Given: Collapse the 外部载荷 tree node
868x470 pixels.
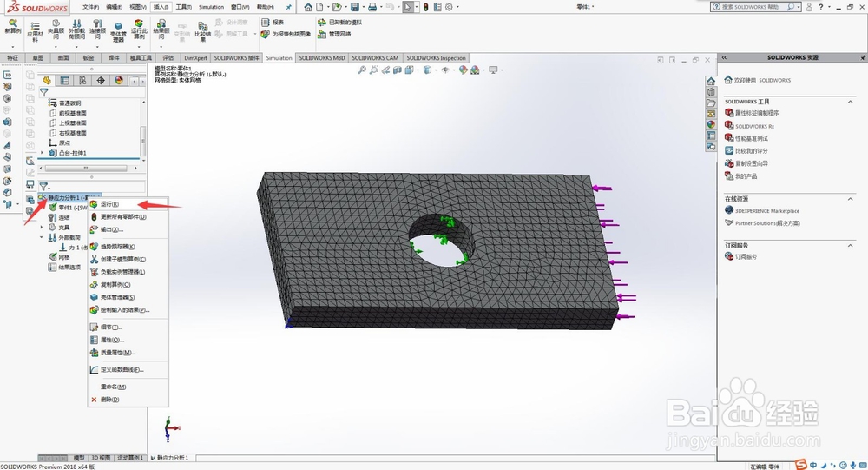Looking at the screenshot, I should point(42,237).
